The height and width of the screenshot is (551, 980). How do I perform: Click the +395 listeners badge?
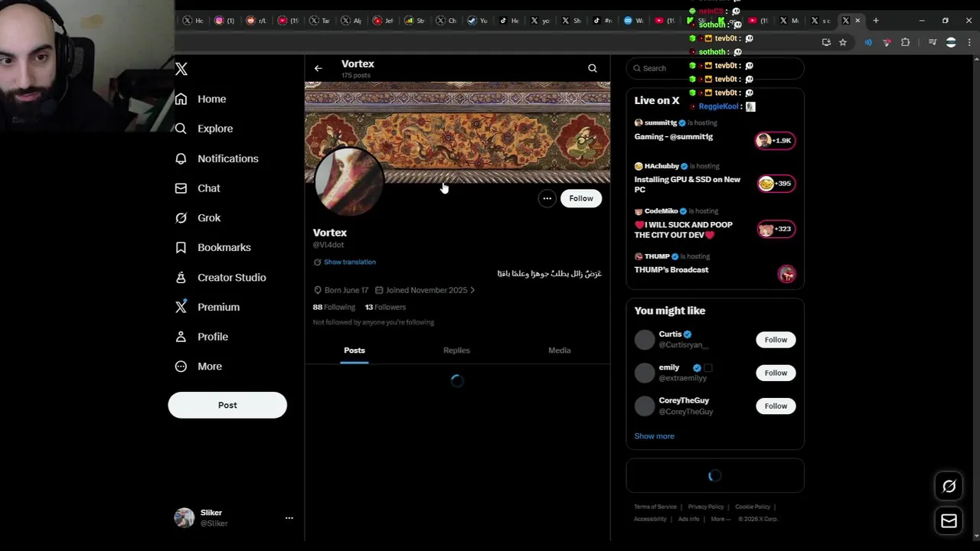(776, 184)
